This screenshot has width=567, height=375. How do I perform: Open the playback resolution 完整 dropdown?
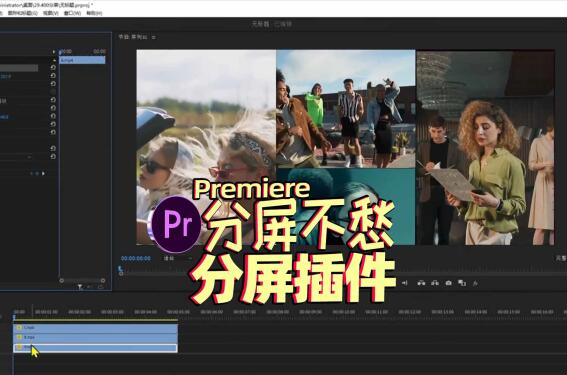click(561, 258)
